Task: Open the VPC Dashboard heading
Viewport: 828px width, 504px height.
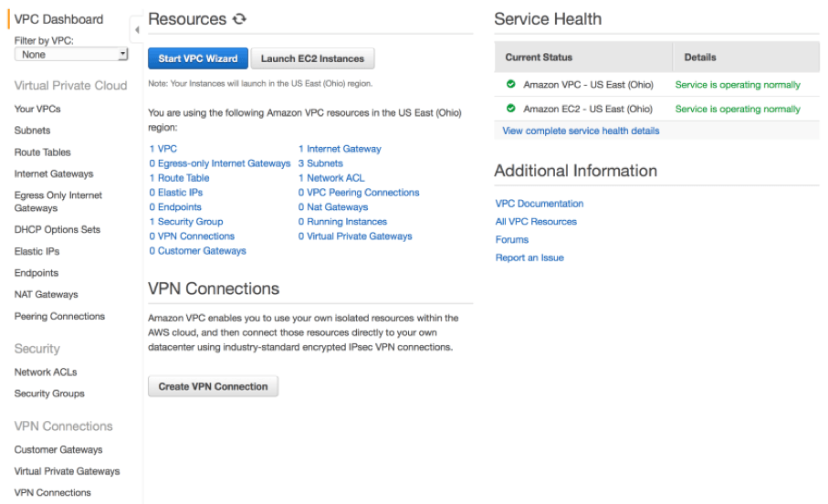Action: [58, 19]
